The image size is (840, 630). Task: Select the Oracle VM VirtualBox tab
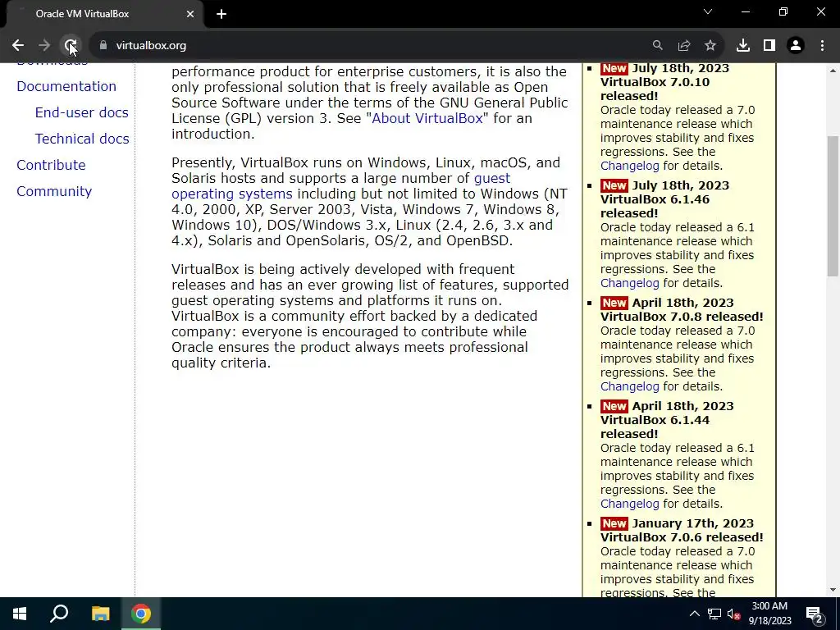coord(102,14)
